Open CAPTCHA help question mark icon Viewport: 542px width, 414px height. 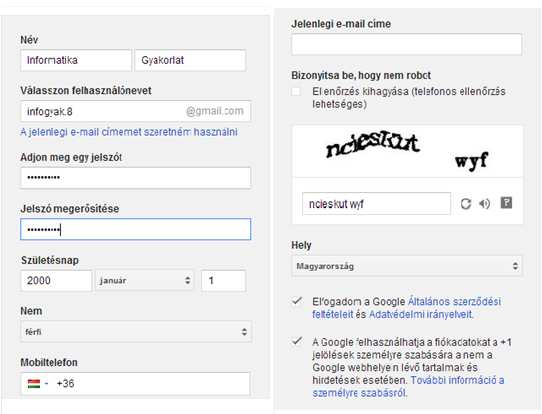coord(506,203)
